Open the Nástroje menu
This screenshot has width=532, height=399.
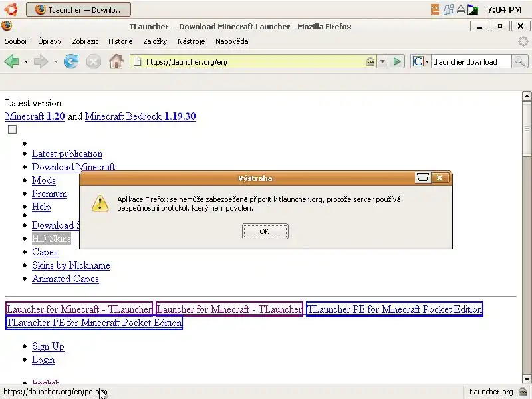(x=192, y=41)
